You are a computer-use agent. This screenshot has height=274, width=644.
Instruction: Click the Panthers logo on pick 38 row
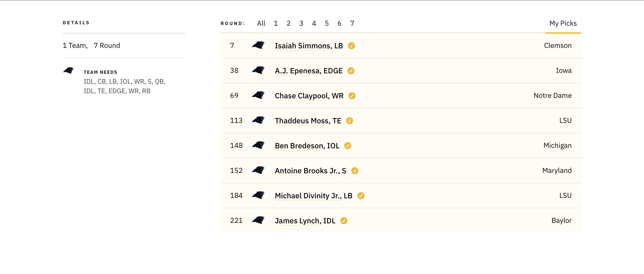coord(258,70)
